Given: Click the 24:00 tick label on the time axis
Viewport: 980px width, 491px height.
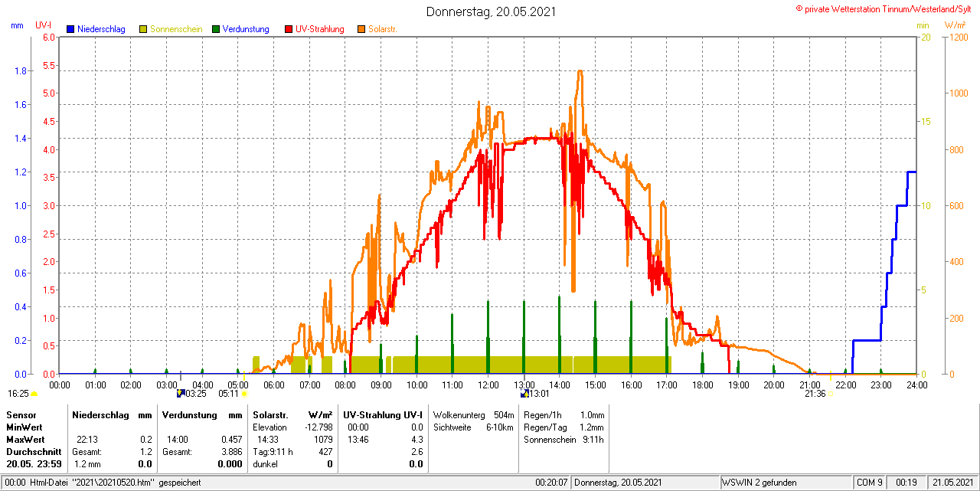Looking at the screenshot, I should pyautogui.click(x=916, y=385).
